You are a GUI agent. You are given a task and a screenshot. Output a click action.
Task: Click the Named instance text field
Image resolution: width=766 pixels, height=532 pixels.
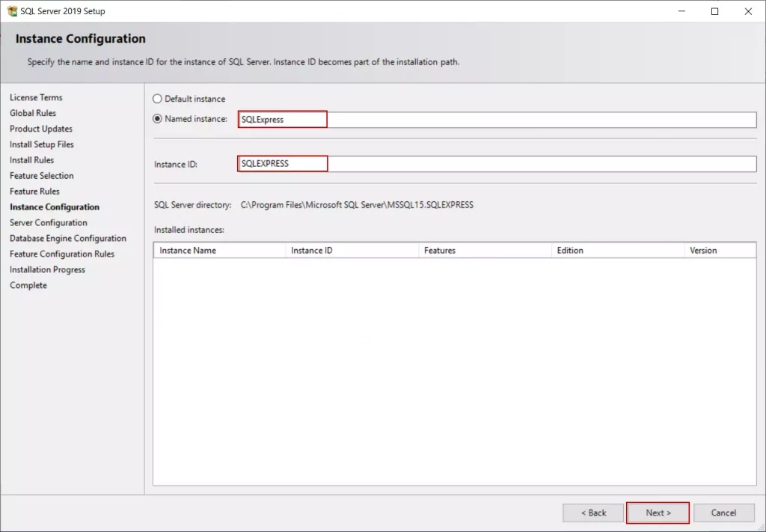(497, 120)
